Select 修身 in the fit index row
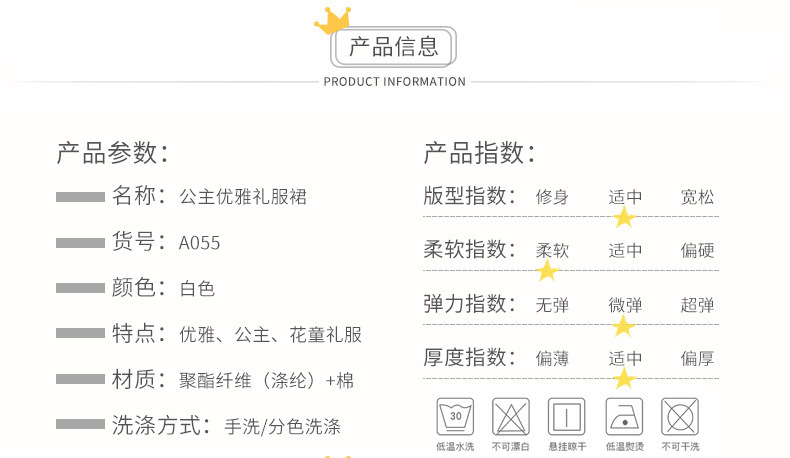 click(552, 197)
